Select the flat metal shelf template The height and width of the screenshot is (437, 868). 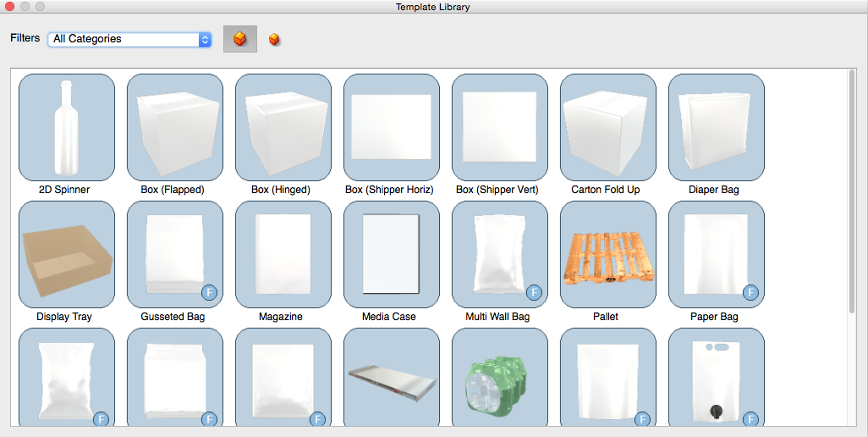(x=392, y=377)
